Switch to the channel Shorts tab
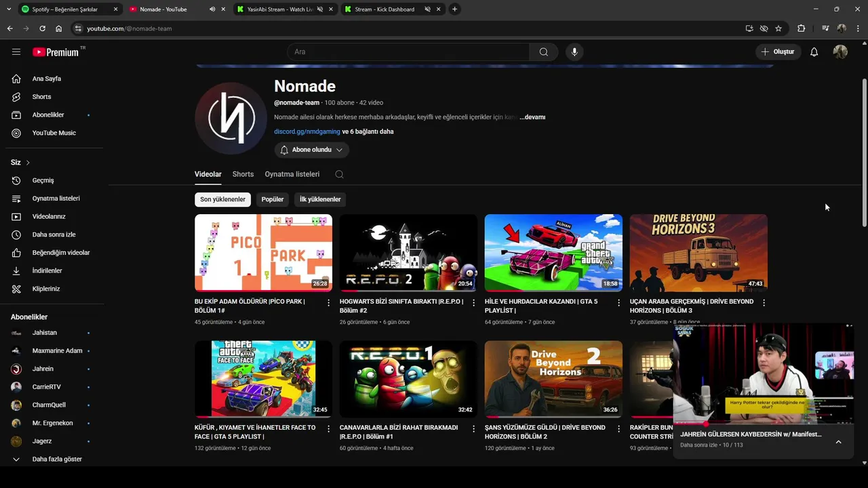 [243, 174]
